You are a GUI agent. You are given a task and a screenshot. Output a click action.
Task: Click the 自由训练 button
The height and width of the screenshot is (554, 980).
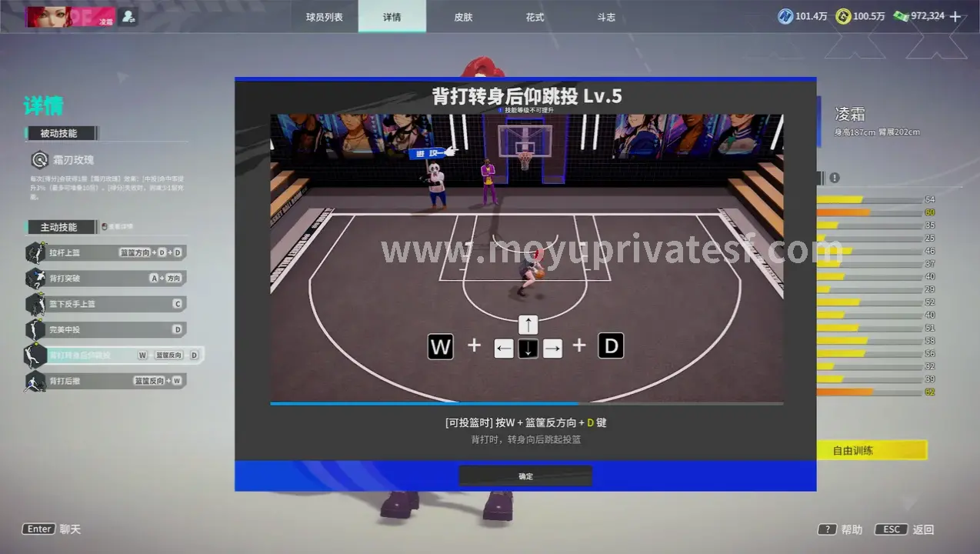coord(871,451)
